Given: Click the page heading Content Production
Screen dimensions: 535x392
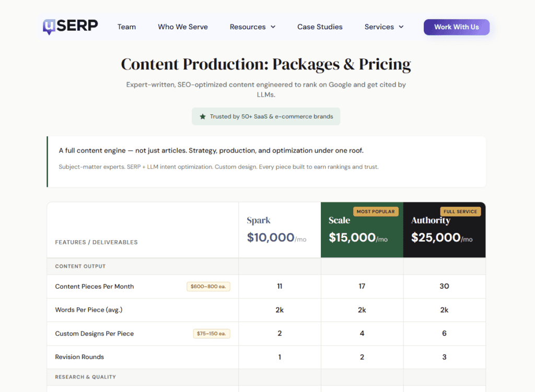Looking at the screenshot, I should 266,64.
